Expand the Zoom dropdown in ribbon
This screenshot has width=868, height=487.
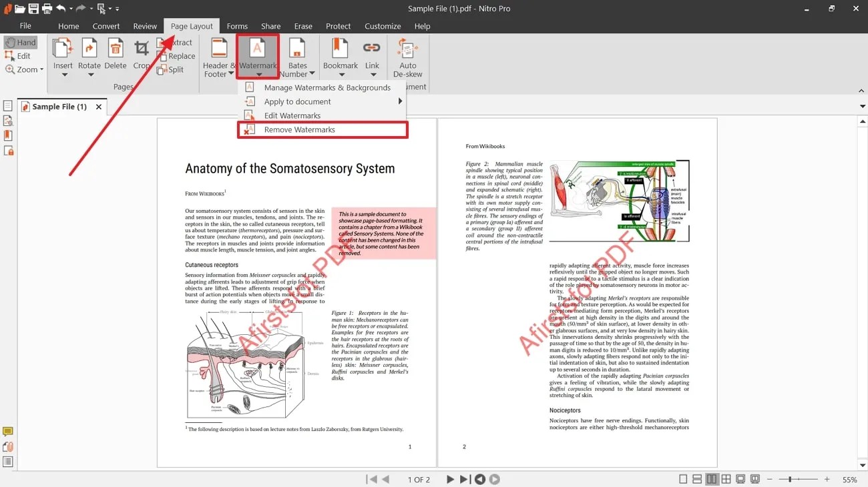click(x=25, y=69)
